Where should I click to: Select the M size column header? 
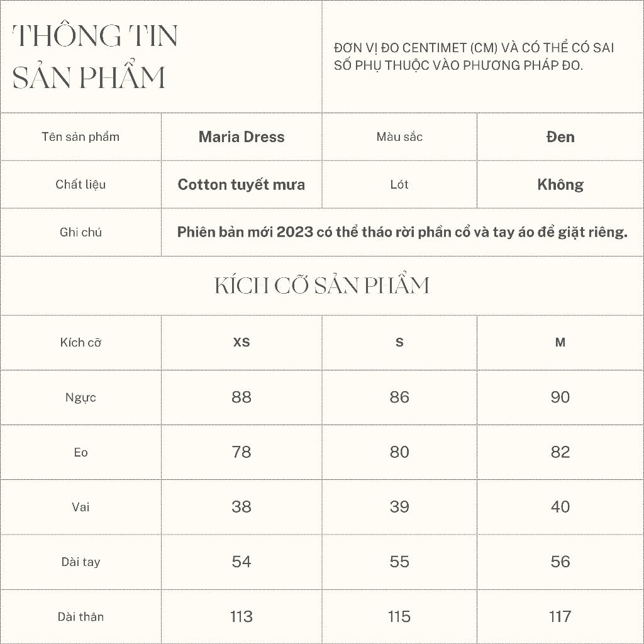pos(560,342)
